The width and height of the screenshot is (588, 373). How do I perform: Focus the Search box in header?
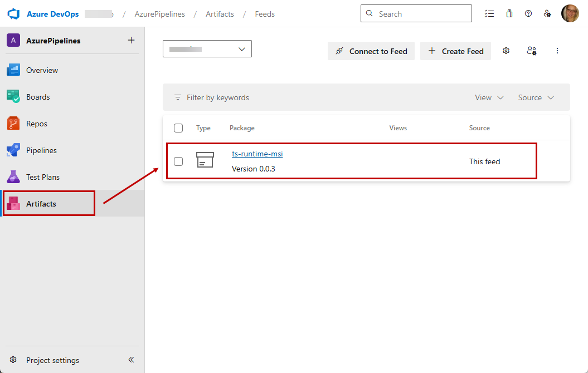416,13
